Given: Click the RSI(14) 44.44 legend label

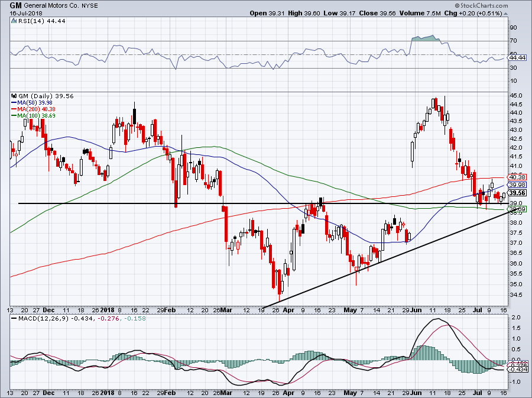Looking at the screenshot, I should pos(41,21).
